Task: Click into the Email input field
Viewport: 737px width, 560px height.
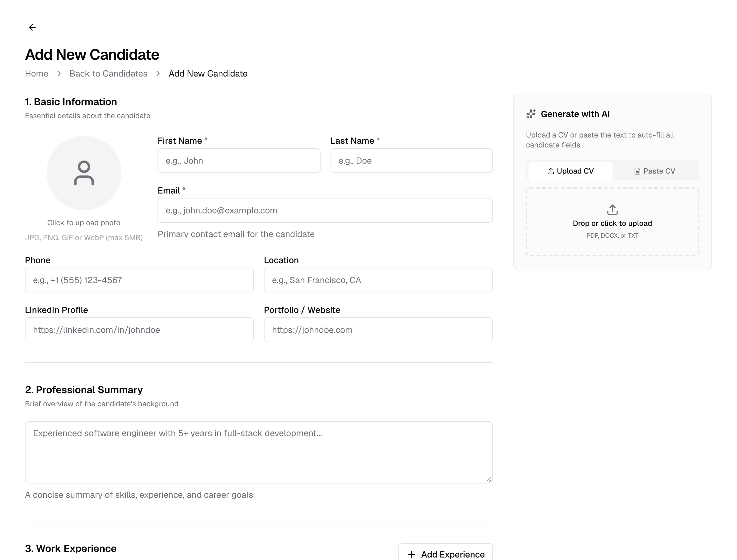Action: 325,210
